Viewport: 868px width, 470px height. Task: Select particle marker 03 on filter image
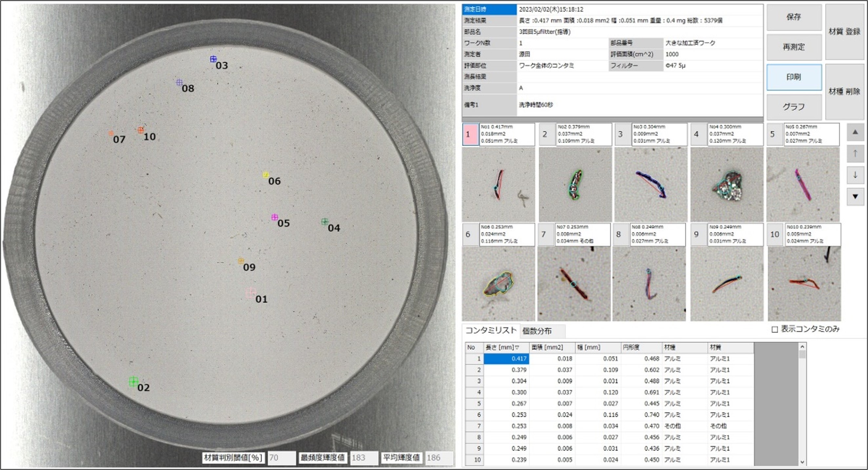tap(213, 59)
